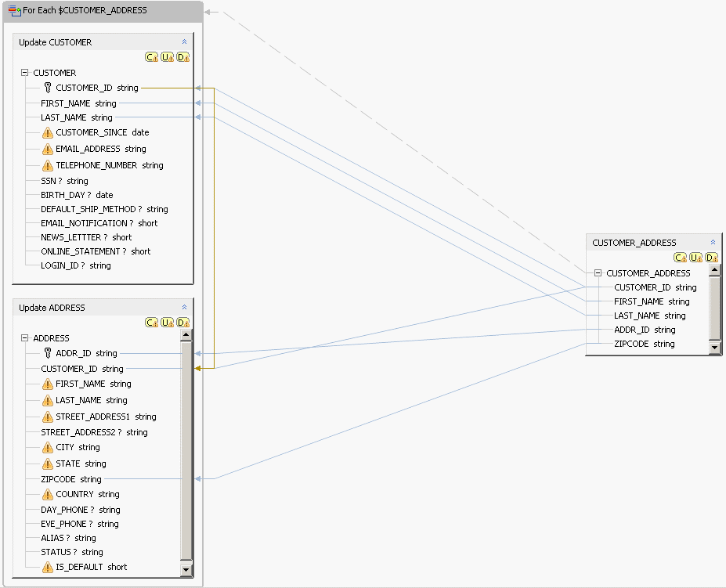The height and width of the screenshot is (588, 726).
Task: Select FIRST_NAME string in CUSTOMER tree
Action: coord(78,103)
